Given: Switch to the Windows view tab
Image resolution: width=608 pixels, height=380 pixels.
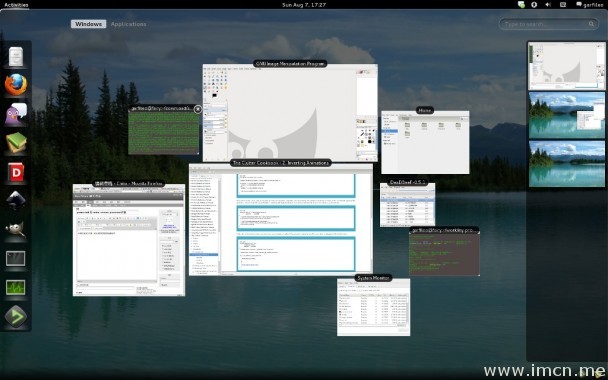Looking at the screenshot, I should [88, 24].
